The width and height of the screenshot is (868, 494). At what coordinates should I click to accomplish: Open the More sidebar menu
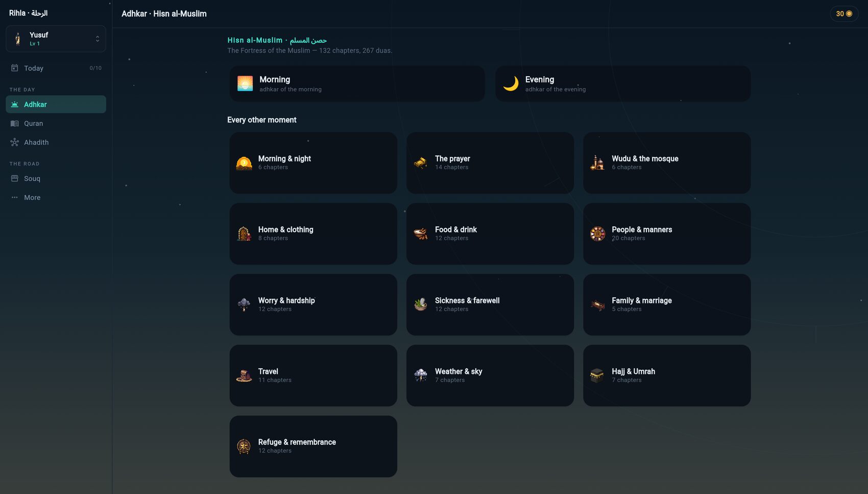pyautogui.click(x=56, y=198)
